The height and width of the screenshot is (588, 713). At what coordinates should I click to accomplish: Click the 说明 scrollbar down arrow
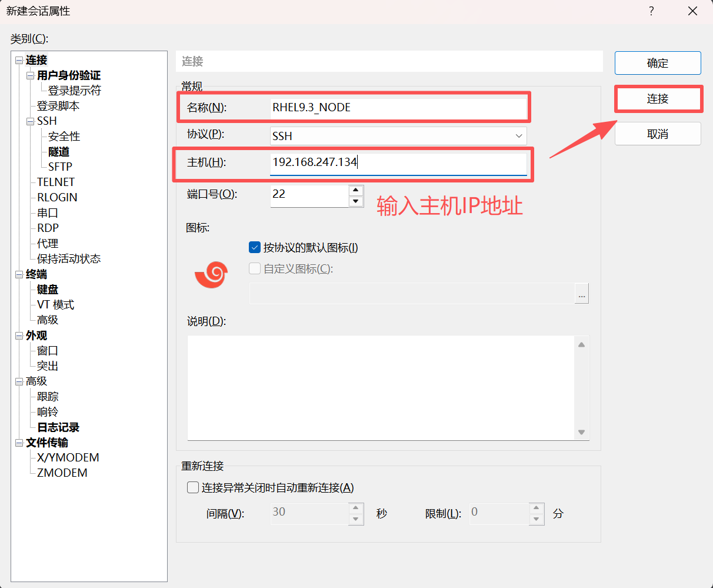click(581, 432)
